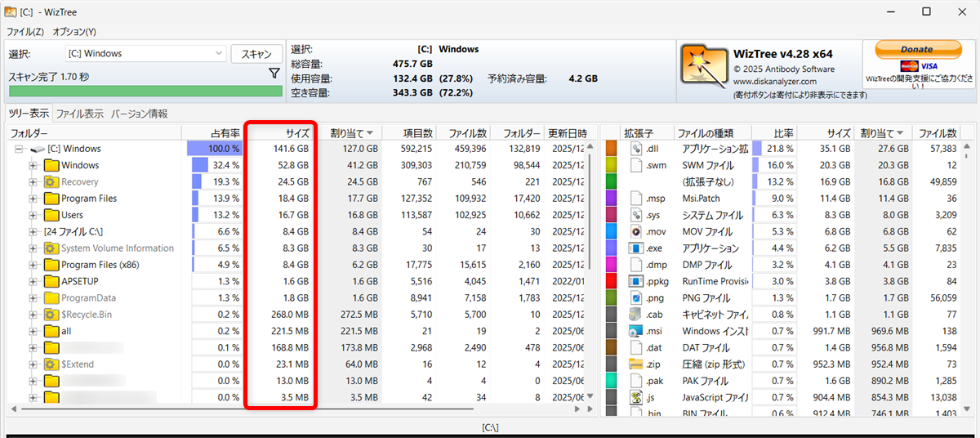
Task: Click the .swm file type icon
Action: 636,165
